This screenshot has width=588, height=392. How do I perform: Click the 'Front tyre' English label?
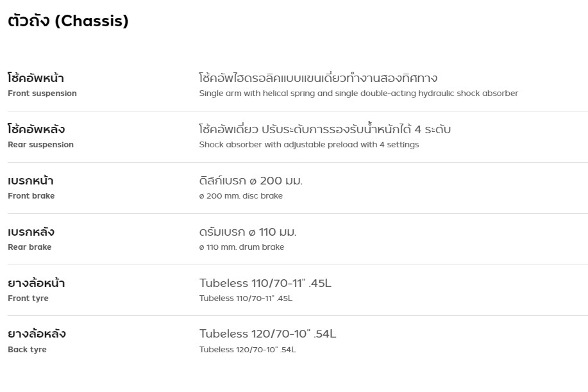point(28,298)
